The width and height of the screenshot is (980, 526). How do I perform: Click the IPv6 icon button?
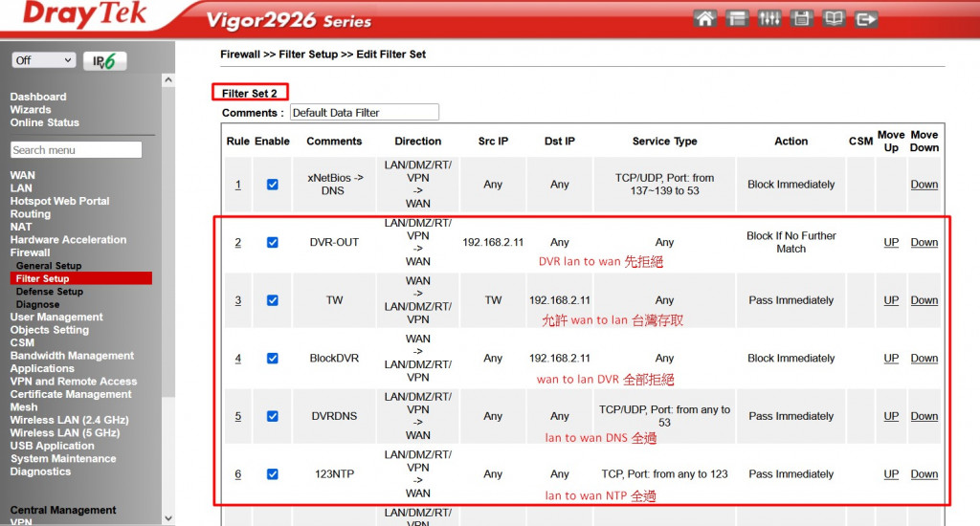pyautogui.click(x=105, y=60)
